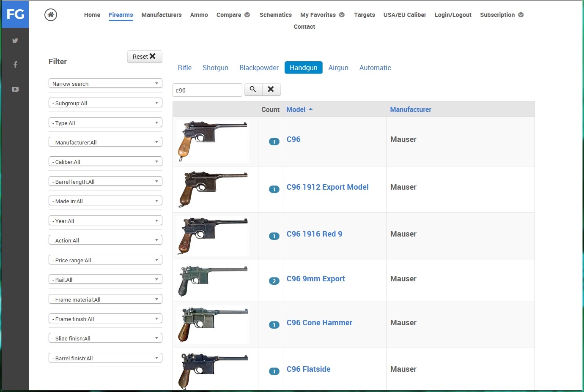Image resolution: width=584 pixels, height=392 pixels.
Task: Open the Manufacturers menu item
Action: click(x=162, y=15)
